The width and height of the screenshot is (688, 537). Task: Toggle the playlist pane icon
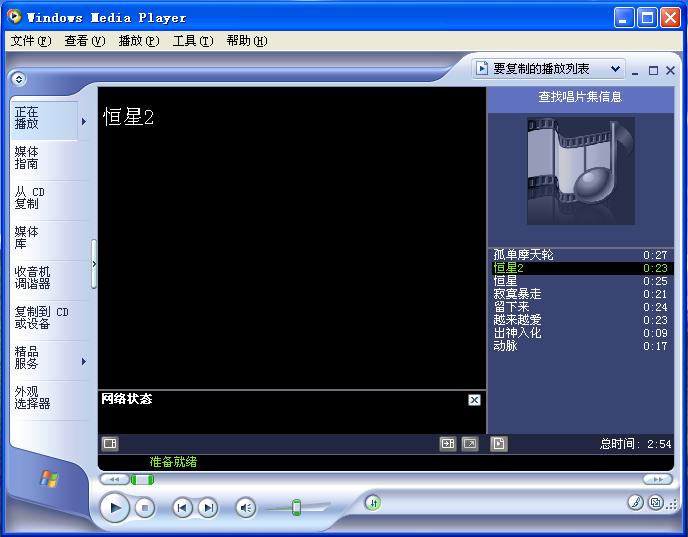click(x=498, y=444)
